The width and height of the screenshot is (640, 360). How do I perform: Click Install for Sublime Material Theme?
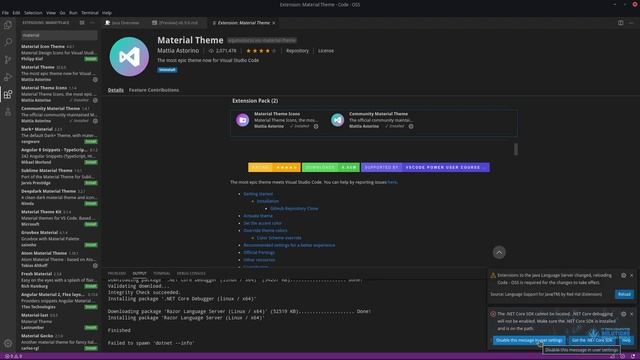[91, 183]
